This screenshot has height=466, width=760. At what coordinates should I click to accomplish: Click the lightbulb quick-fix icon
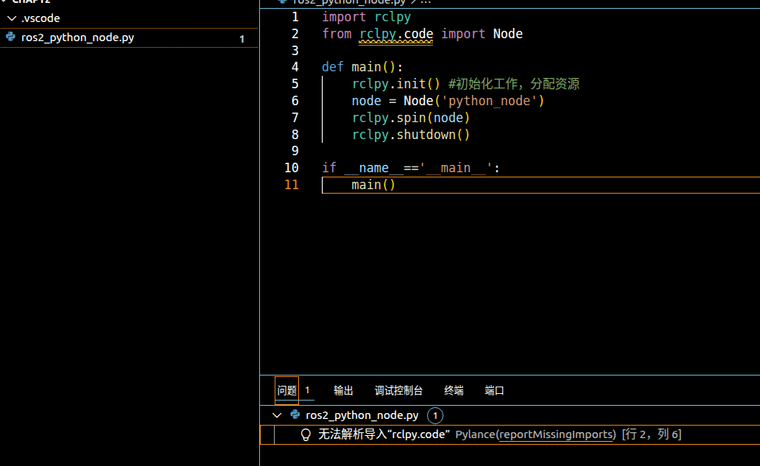point(305,434)
